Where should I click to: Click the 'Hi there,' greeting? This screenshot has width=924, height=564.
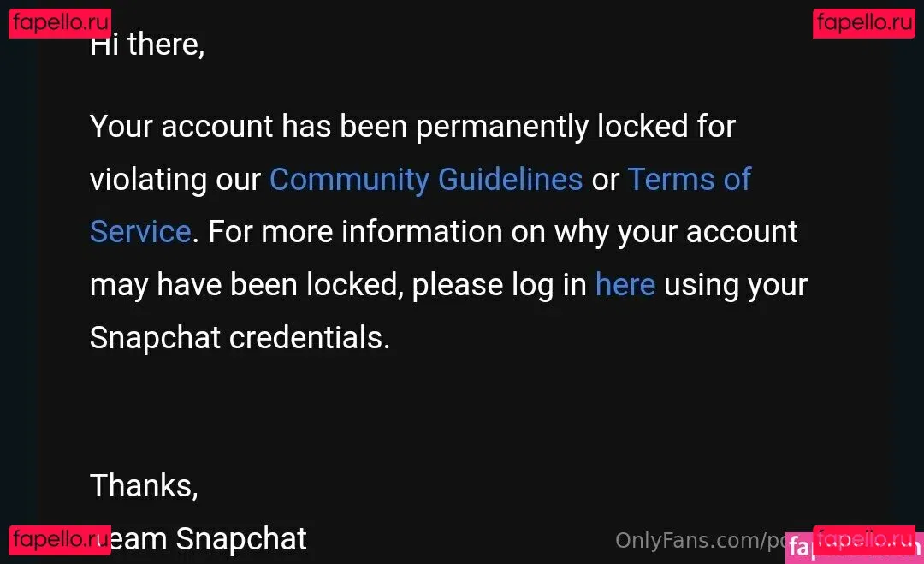(147, 45)
